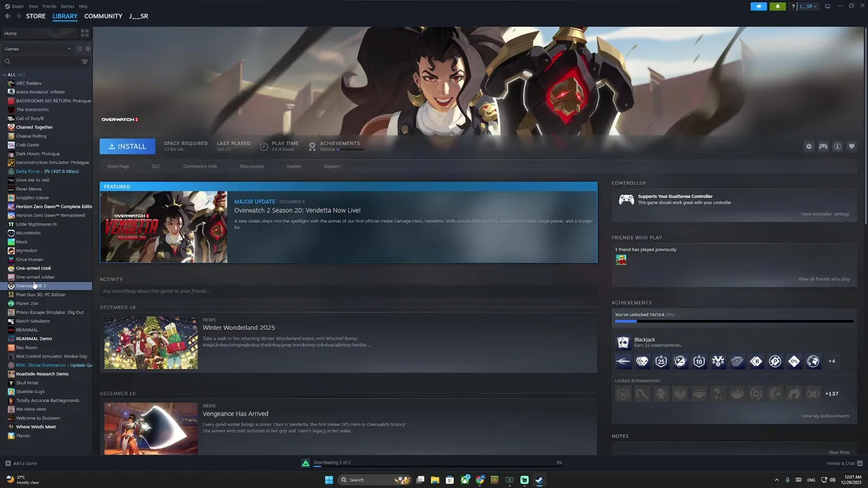Switch to the COMMUNITY tab
Screen dimensions: 868x488
(x=103, y=16)
